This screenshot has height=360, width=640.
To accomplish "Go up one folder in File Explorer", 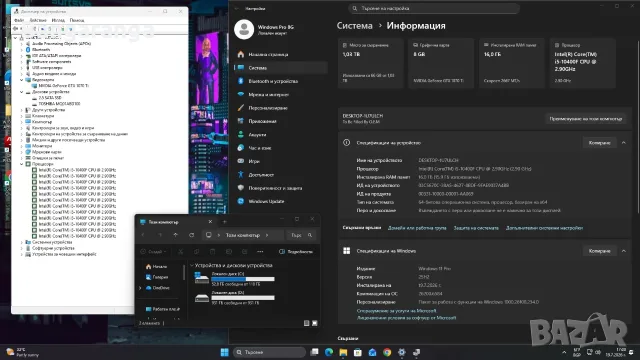I will click(x=176, y=235).
